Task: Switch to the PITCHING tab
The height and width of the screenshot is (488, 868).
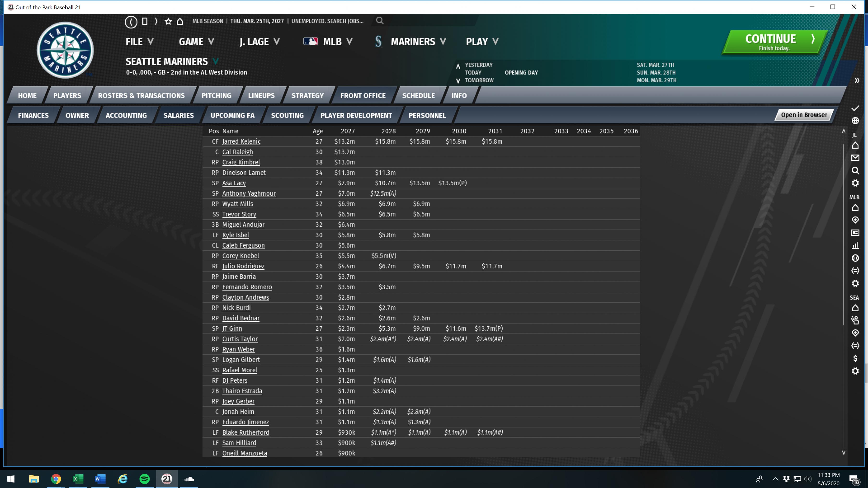Action: [216, 96]
